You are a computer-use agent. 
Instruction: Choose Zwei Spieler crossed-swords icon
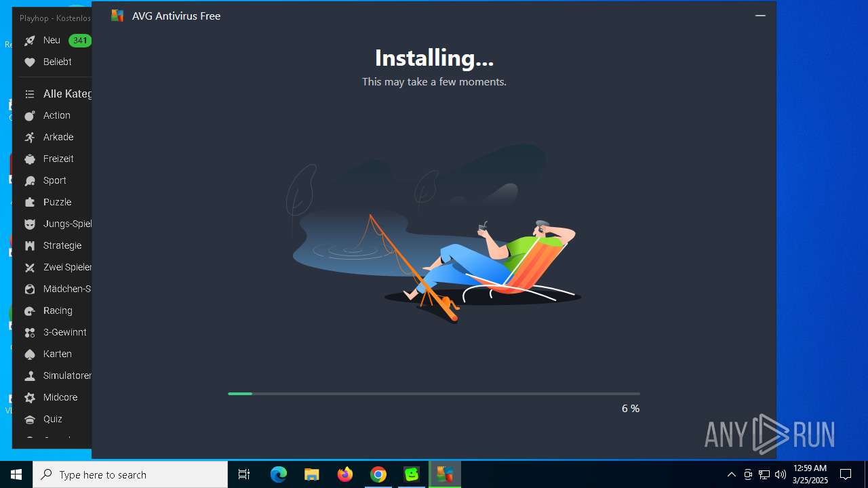coord(30,268)
